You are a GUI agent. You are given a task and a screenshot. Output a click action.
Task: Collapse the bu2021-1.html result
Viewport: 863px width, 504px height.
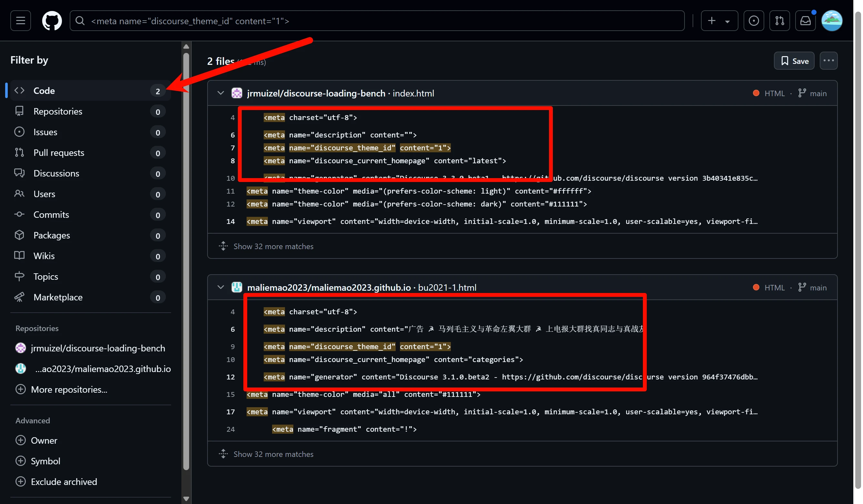pos(220,287)
